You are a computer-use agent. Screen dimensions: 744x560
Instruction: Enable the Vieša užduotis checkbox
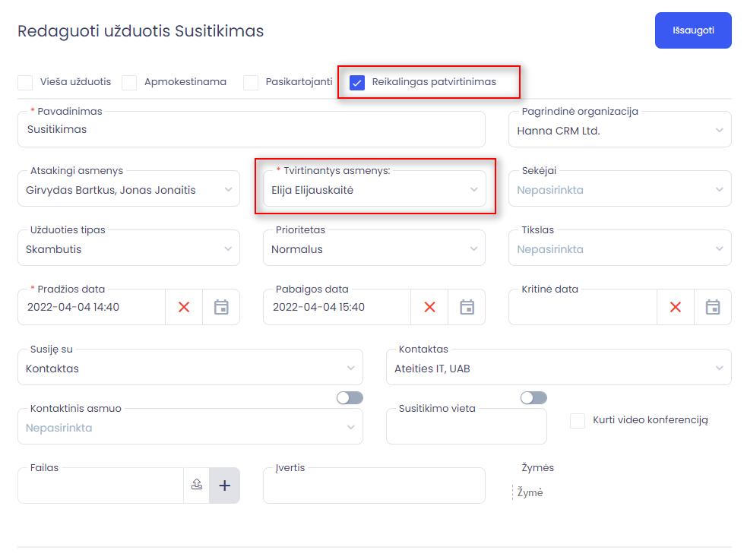[25, 82]
